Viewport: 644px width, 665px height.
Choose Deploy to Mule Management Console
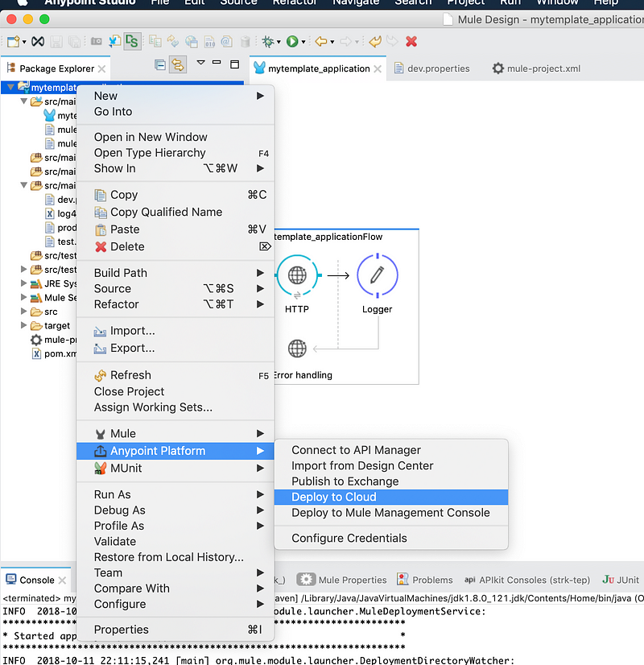pyautogui.click(x=391, y=513)
